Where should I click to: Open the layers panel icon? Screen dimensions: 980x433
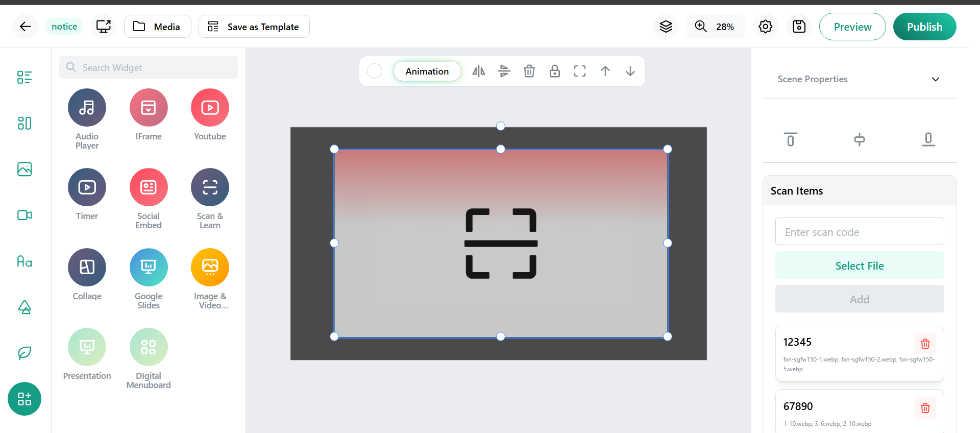666,27
